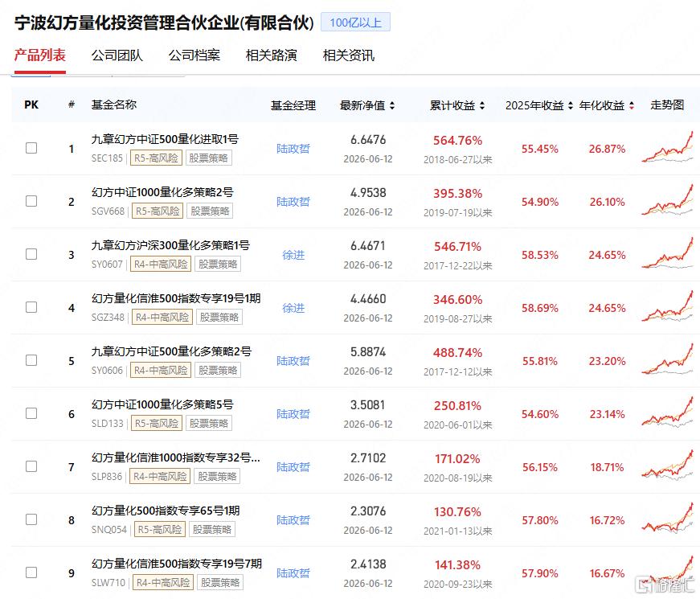This screenshot has height=599, width=700.
Task: Tick PK checkbox for 幻方中证1000量化多策略2号
Action: (31, 201)
